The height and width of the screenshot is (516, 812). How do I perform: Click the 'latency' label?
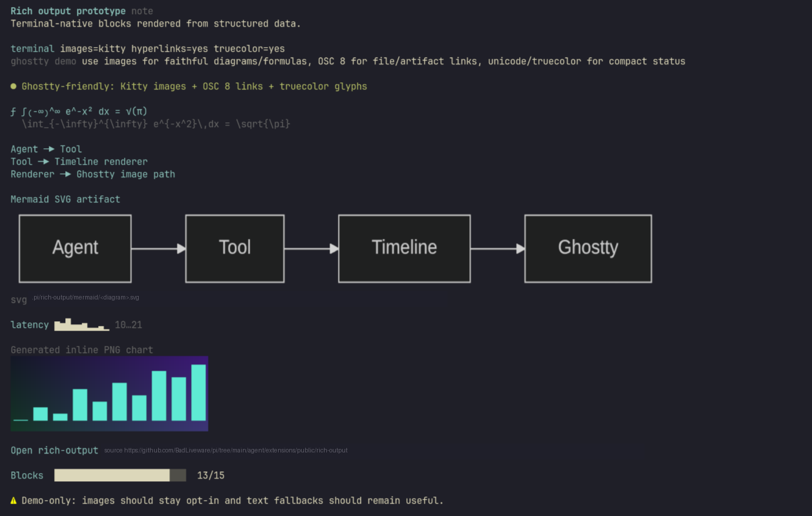(29, 325)
